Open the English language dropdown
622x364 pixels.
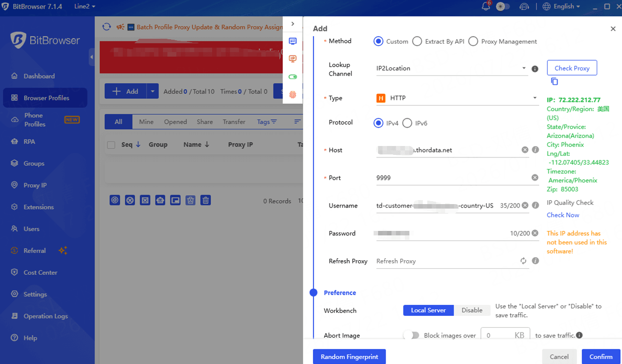(561, 6)
